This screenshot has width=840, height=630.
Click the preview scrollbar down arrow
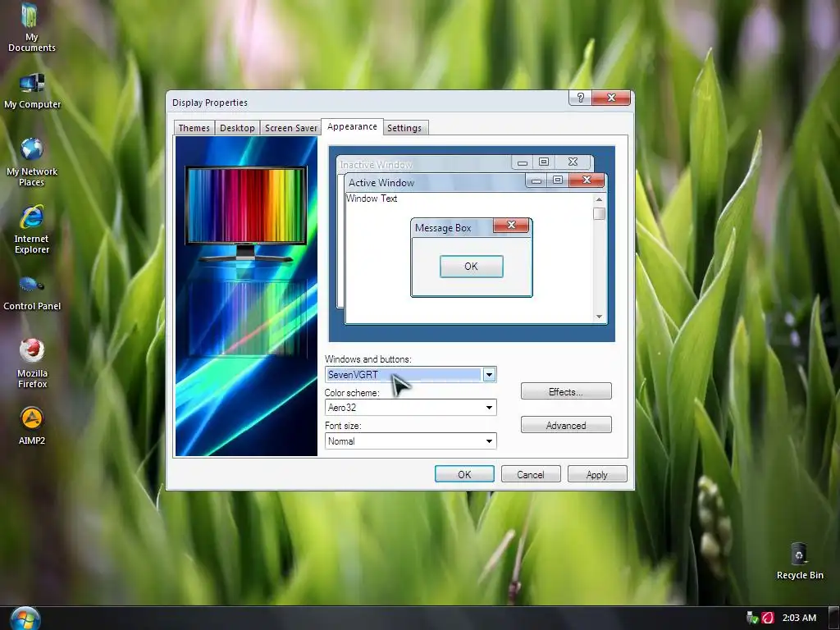pos(599,317)
